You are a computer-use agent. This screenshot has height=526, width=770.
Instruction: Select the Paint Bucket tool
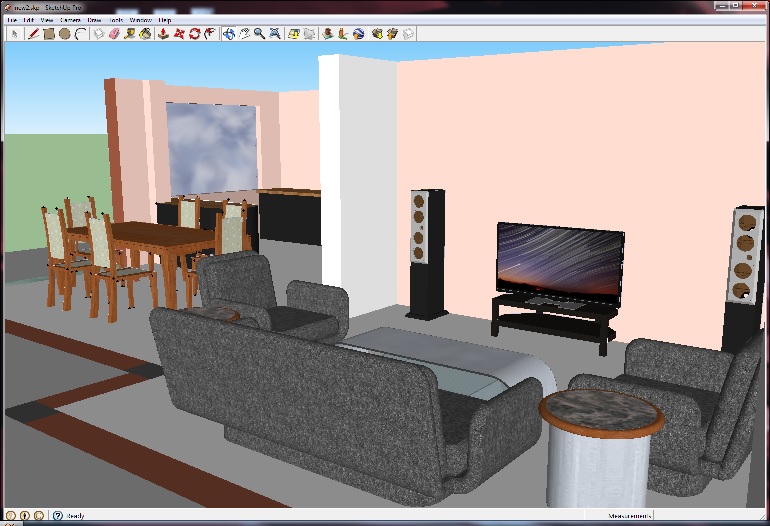tap(145, 34)
